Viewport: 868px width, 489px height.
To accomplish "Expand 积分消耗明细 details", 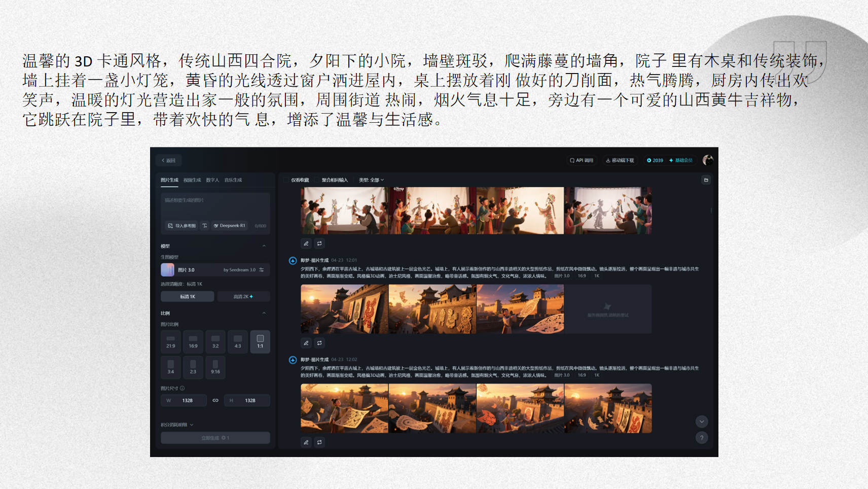I will [177, 425].
